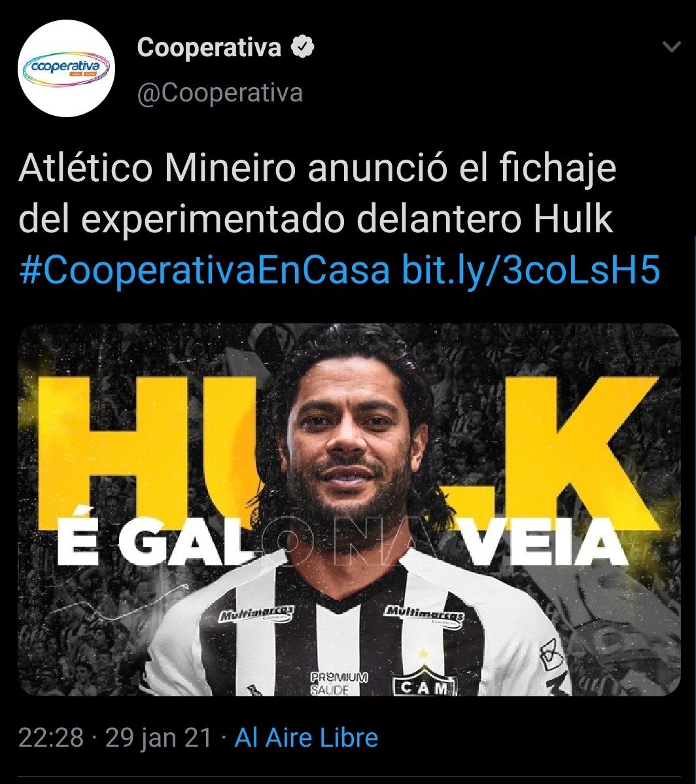The width and height of the screenshot is (696, 784).
Task: Click the verified badge next to Cooperativa
Action: coord(302,47)
